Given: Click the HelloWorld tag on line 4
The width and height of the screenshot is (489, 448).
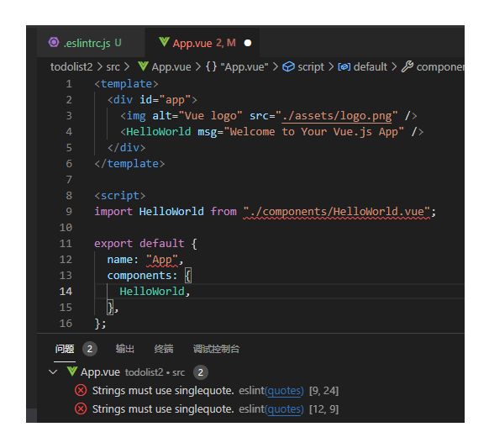Looking at the screenshot, I should coord(159,132).
